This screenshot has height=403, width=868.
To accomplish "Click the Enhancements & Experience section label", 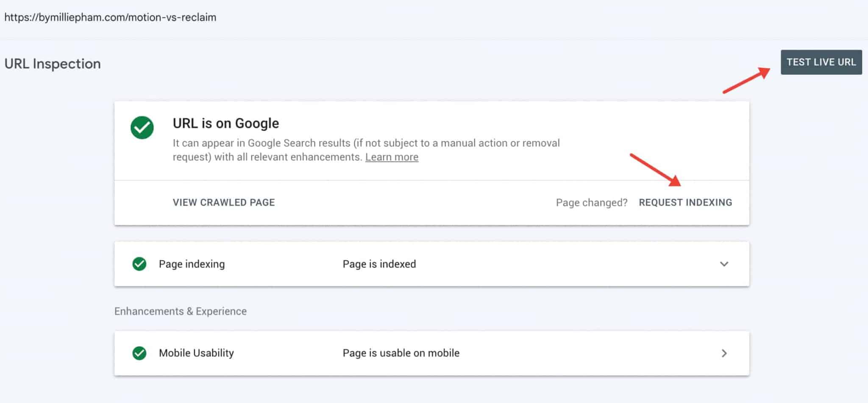I will 180,311.
